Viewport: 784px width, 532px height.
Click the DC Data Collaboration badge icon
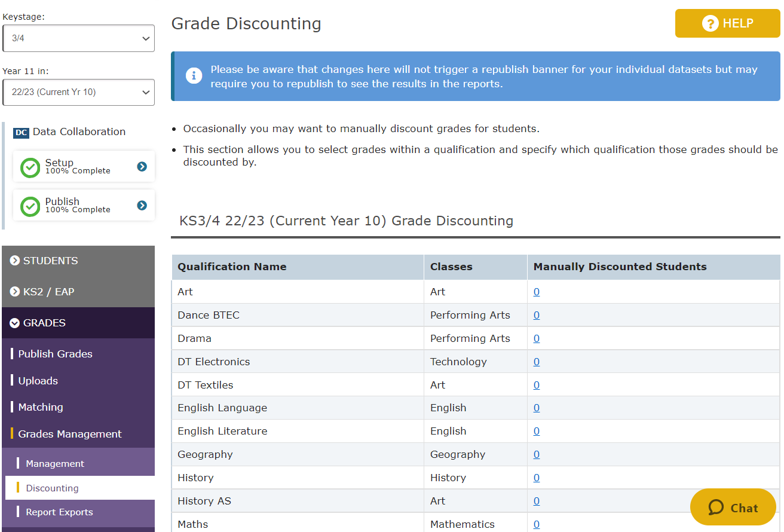(x=21, y=132)
